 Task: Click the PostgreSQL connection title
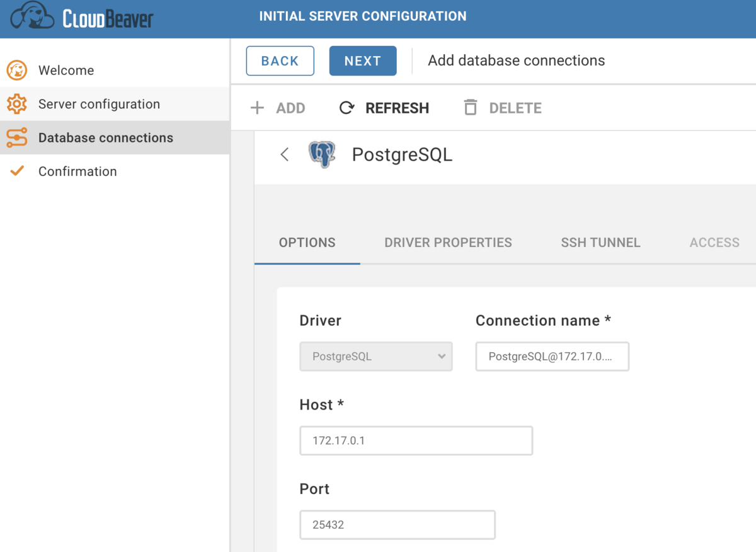(402, 154)
